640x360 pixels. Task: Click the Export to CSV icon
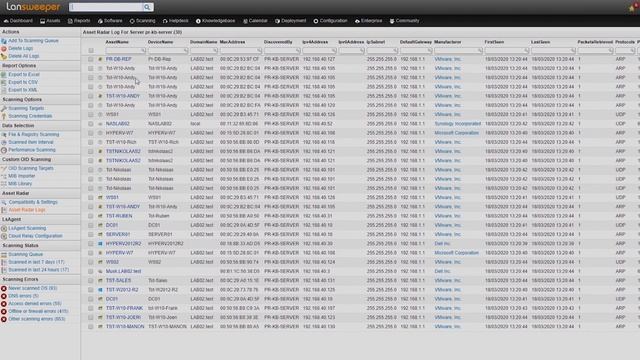pyautogui.click(x=4, y=82)
